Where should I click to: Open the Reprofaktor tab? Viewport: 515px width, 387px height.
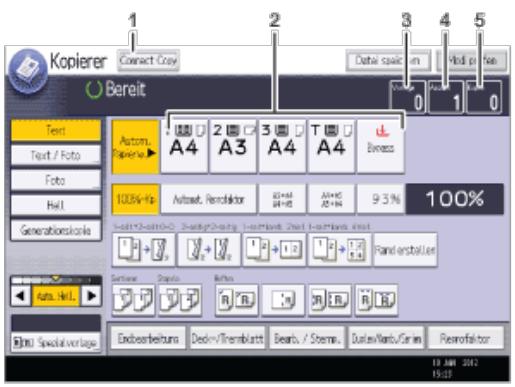click(x=466, y=338)
